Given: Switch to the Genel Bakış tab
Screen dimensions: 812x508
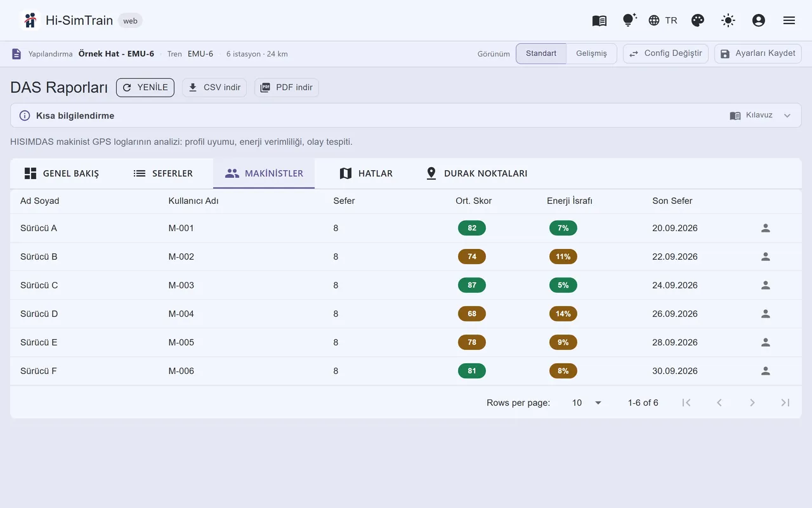Looking at the screenshot, I should click(62, 173).
